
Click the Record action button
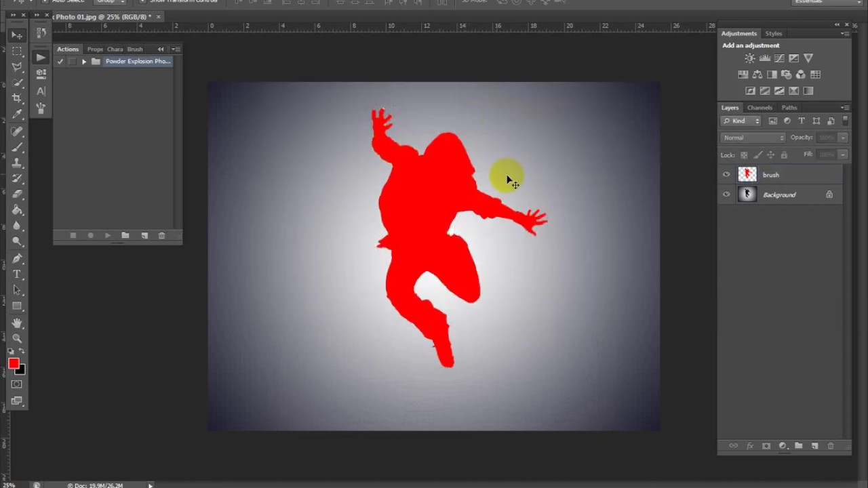[x=90, y=236]
